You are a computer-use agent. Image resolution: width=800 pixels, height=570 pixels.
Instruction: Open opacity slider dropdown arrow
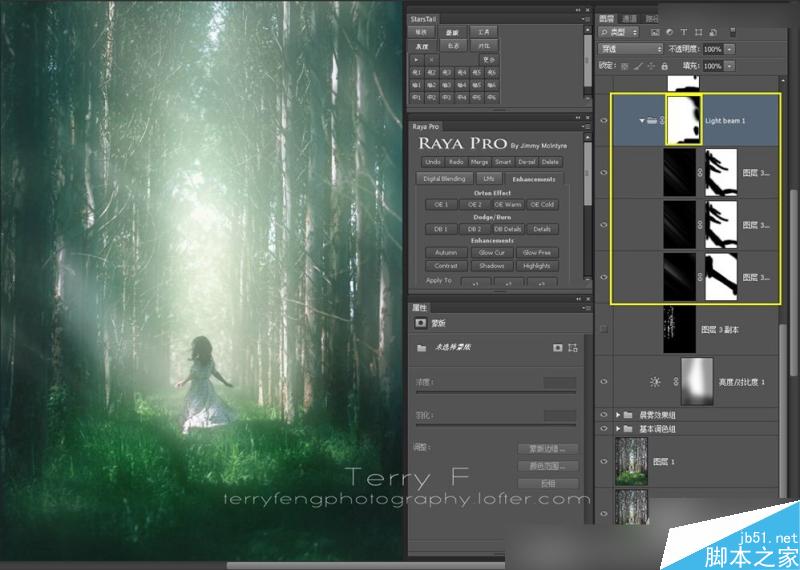pyautogui.click(x=730, y=49)
